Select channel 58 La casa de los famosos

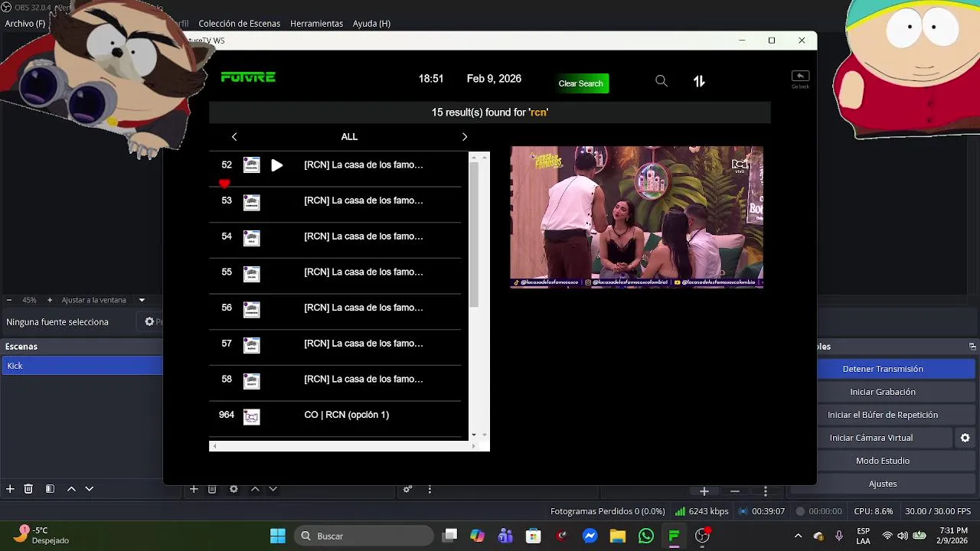pyautogui.click(x=335, y=381)
